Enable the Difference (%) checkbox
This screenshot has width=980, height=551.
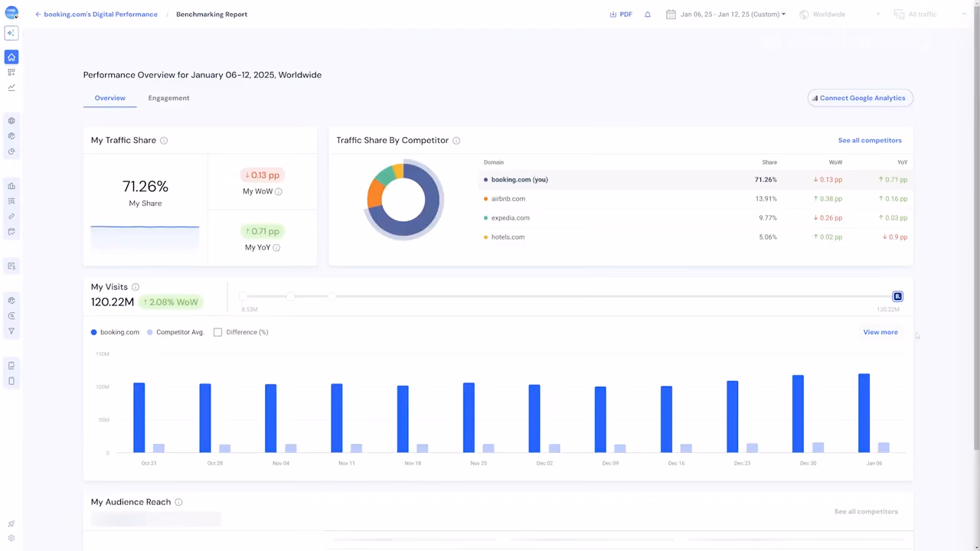pyautogui.click(x=217, y=332)
